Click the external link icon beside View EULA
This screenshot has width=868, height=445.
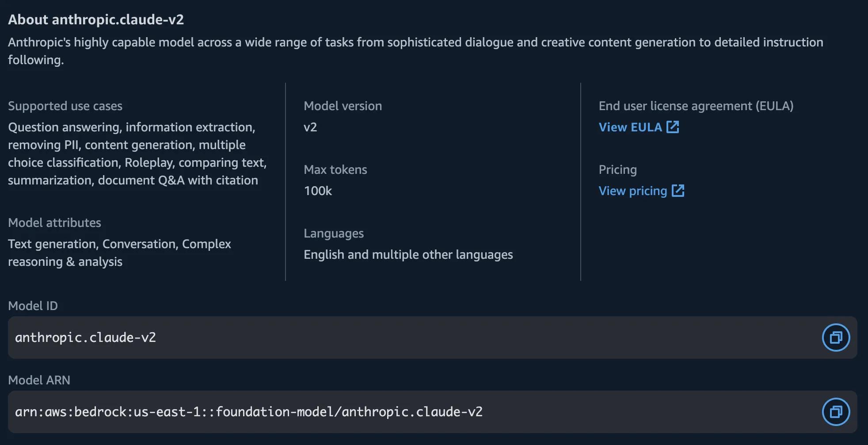tap(673, 127)
